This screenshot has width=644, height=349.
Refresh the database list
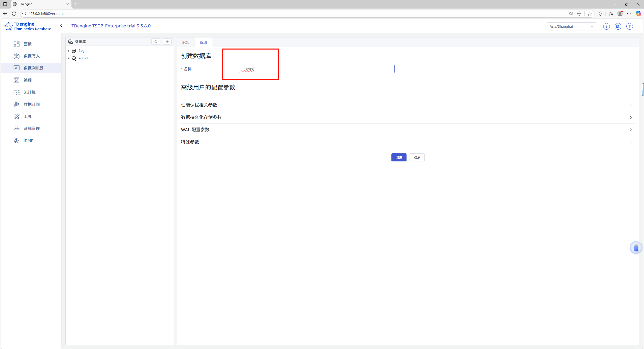pyautogui.click(x=156, y=41)
